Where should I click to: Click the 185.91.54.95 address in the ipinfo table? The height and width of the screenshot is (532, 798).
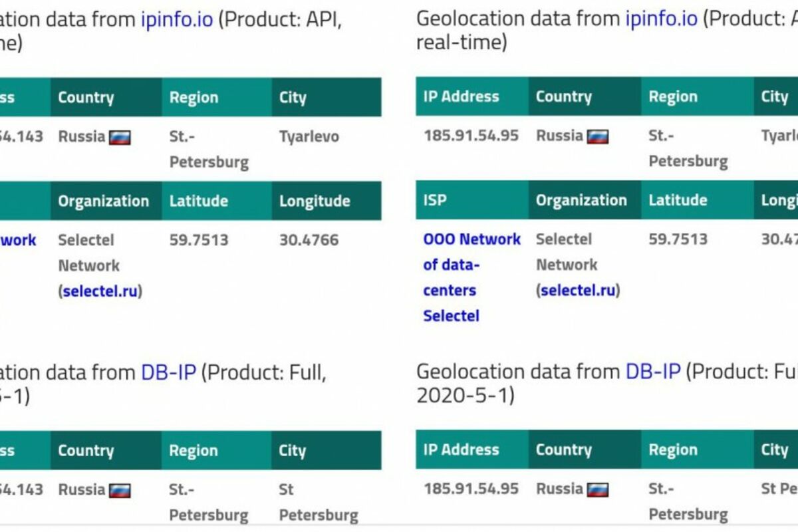pos(471,136)
